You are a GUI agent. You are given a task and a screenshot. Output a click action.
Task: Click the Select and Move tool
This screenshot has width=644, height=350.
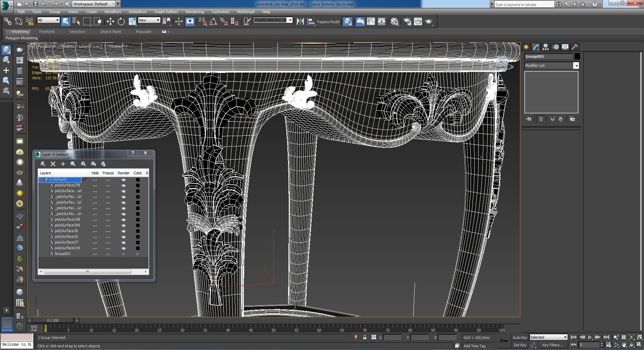pos(110,21)
